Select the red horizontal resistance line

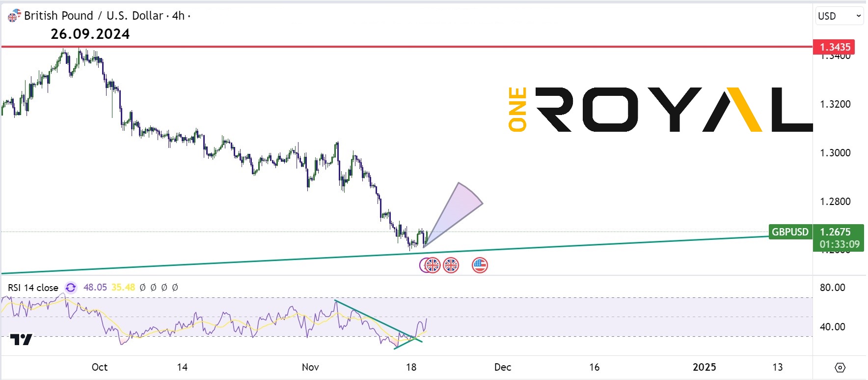[x=407, y=47]
